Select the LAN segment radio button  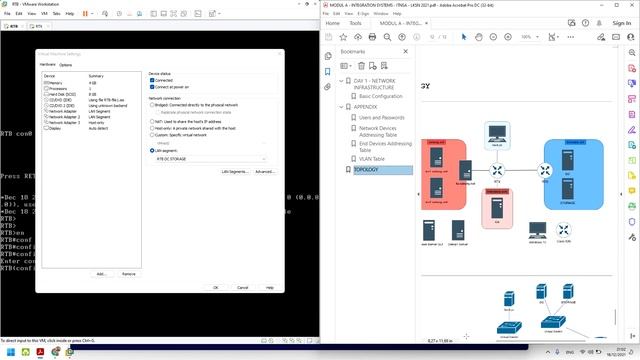(x=152, y=151)
